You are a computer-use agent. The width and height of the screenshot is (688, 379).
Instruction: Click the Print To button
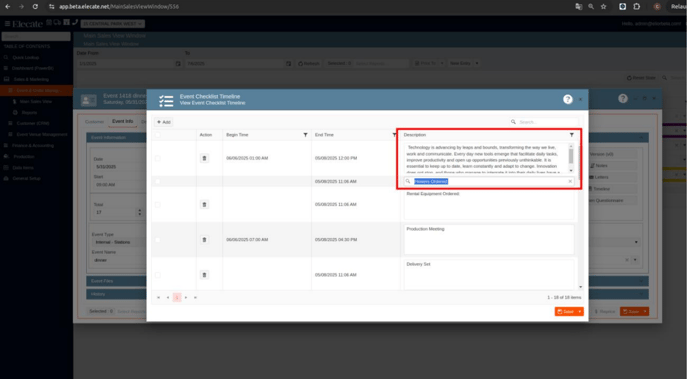pyautogui.click(x=426, y=64)
